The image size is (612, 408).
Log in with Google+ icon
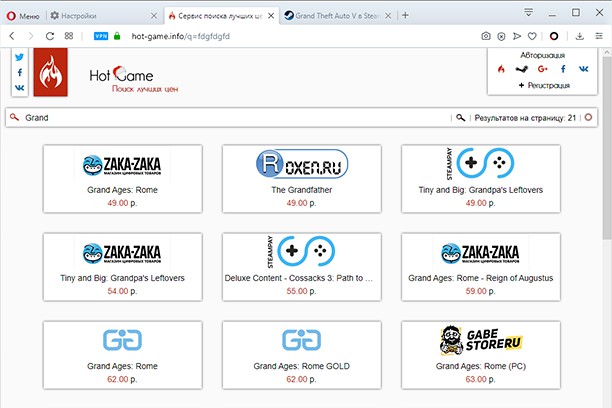click(x=542, y=69)
